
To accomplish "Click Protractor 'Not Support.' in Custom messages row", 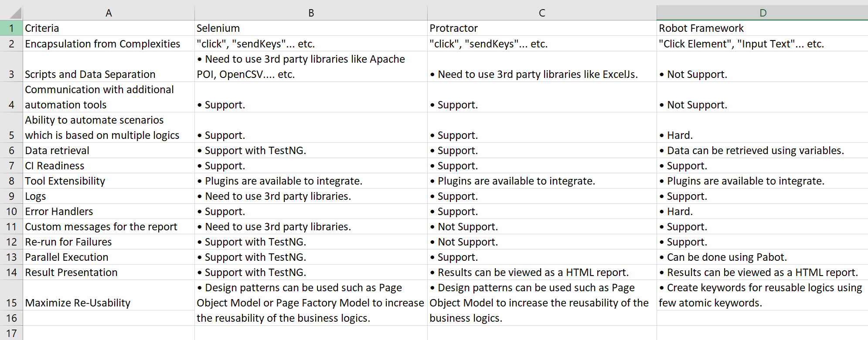I will [542, 226].
